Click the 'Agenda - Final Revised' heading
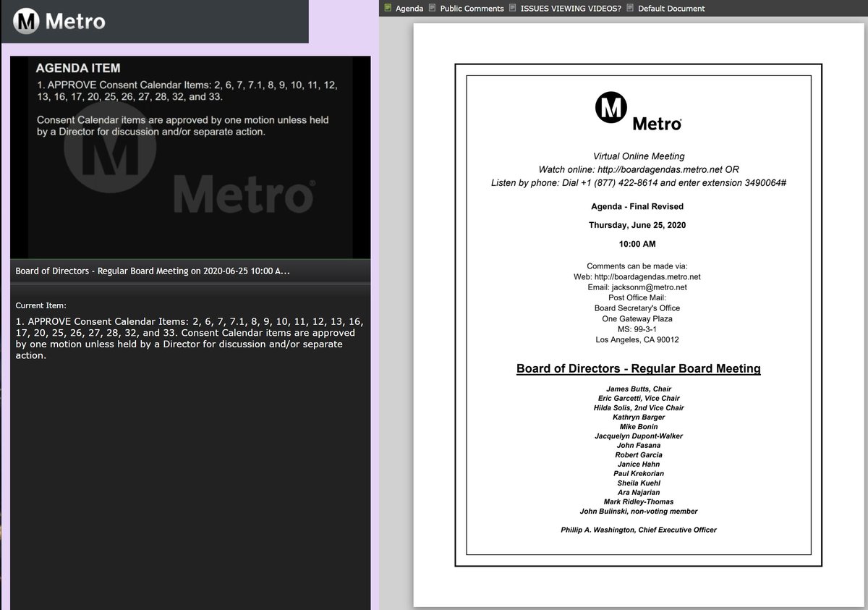Viewport: 868px width, 610px height. click(637, 207)
